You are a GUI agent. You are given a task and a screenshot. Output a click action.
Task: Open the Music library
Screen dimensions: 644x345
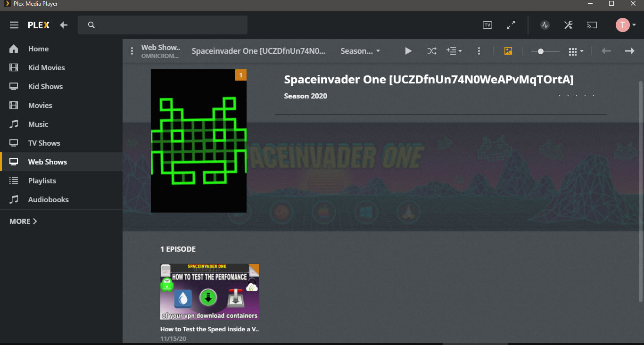61,124
